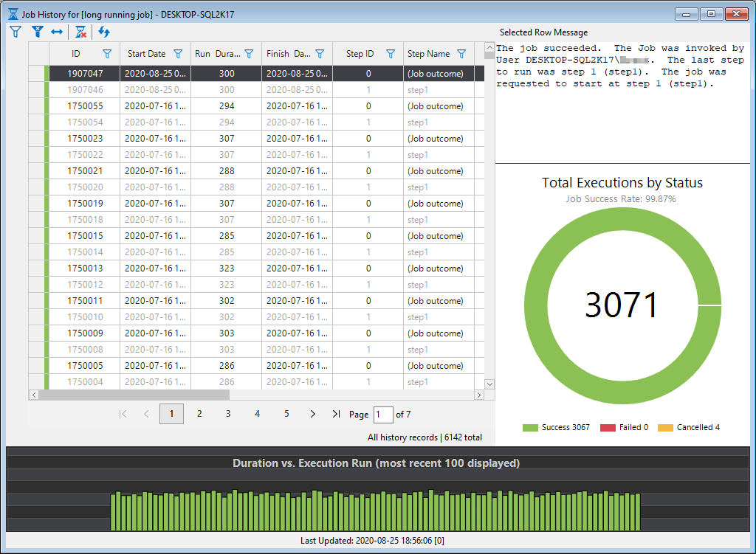Click the Finish Date cell in row 1750018

point(297,220)
